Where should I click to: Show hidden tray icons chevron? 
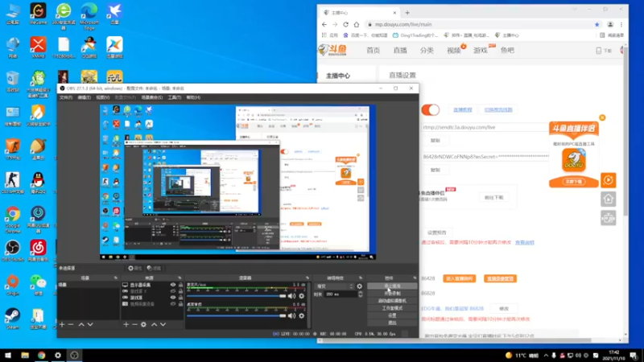(x=546, y=356)
